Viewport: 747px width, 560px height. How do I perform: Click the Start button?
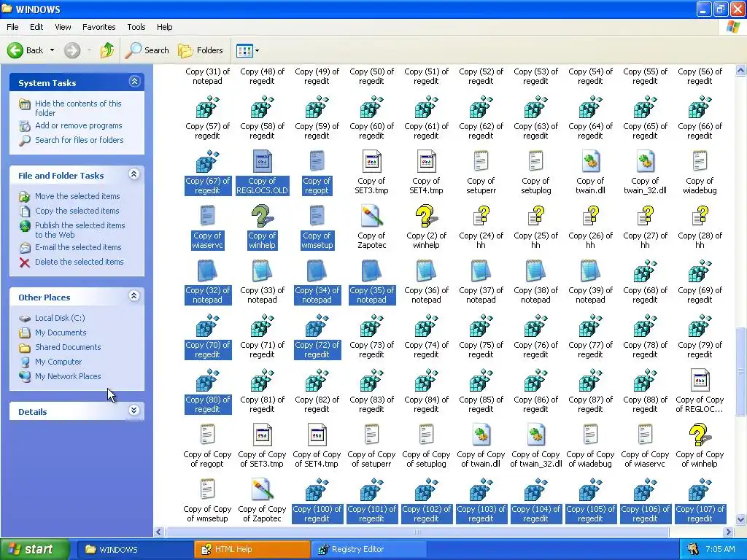pyautogui.click(x=34, y=550)
